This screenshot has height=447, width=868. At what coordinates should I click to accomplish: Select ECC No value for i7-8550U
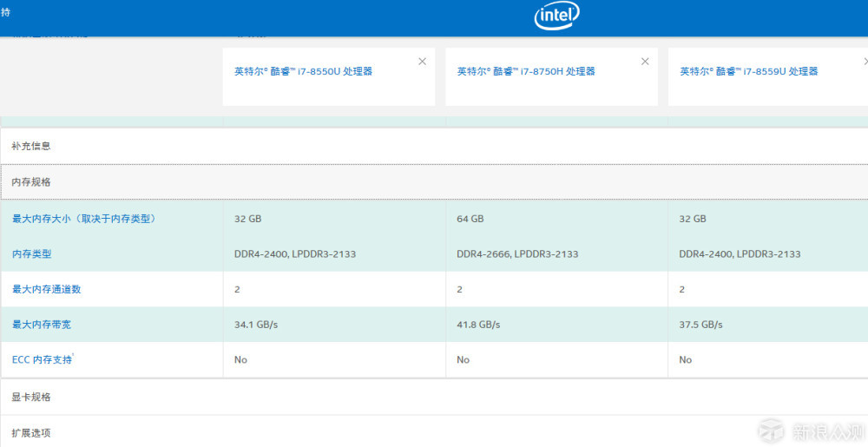[x=240, y=360]
